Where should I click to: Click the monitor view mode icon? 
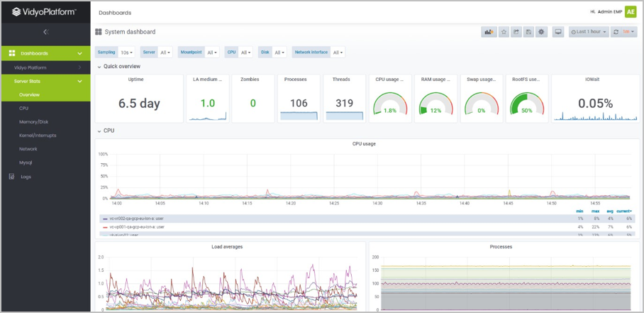click(x=558, y=32)
